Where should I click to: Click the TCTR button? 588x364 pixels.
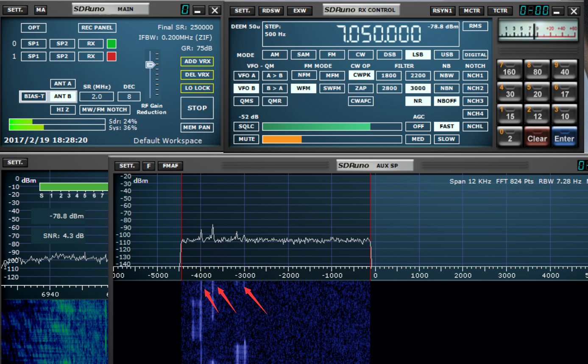tap(500, 11)
